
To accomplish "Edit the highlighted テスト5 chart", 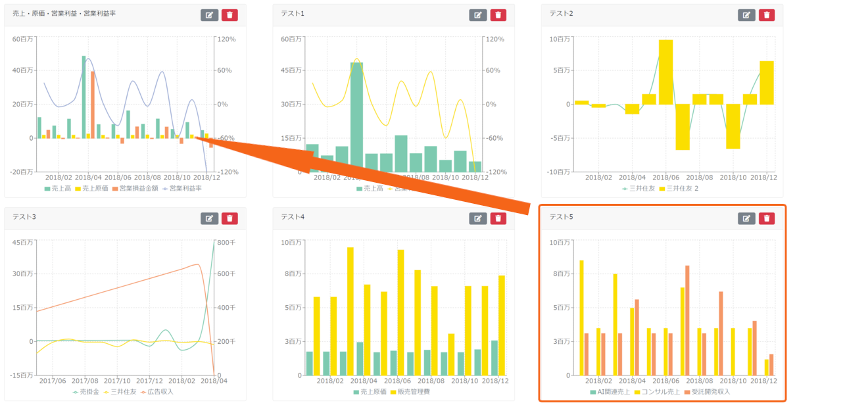I will click(746, 218).
